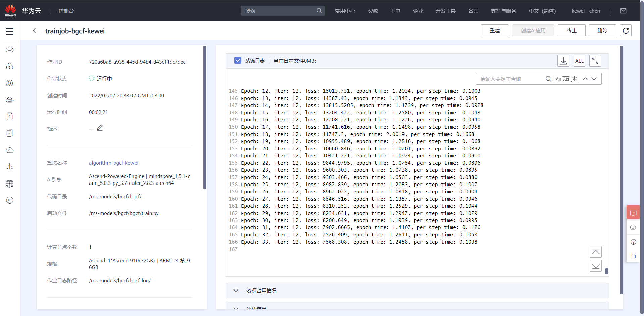Click the wave-shaped sidebar icon
Viewport: 644px width, 316px height.
[x=10, y=83]
